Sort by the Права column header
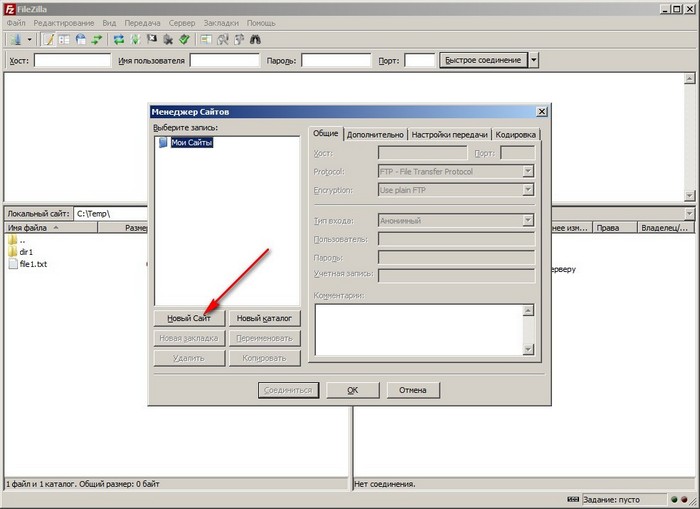Image resolution: width=700 pixels, height=509 pixels. click(x=614, y=228)
